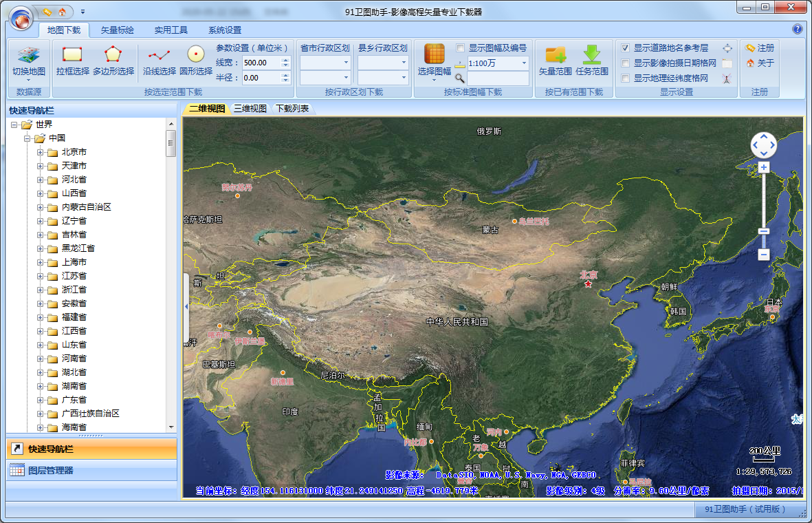
Task: Click the map zoom-in plus button
Action: pyautogui.click(x=763, y=168)
